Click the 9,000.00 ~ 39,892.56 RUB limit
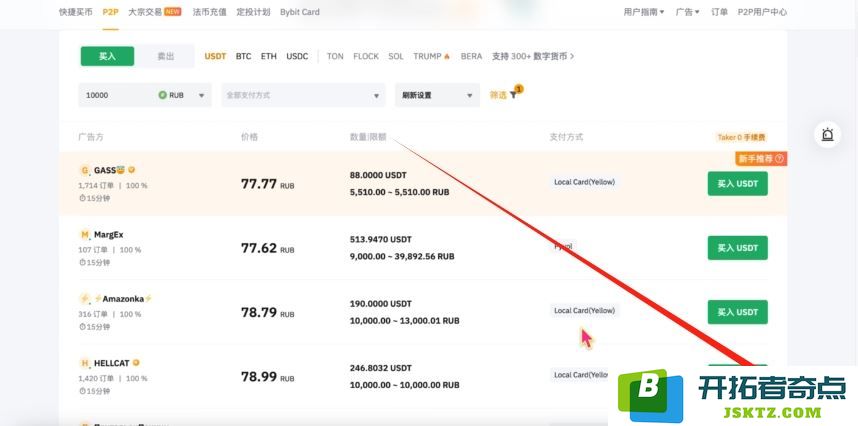The width and height of the screenshot is (858, 426). 402,256
